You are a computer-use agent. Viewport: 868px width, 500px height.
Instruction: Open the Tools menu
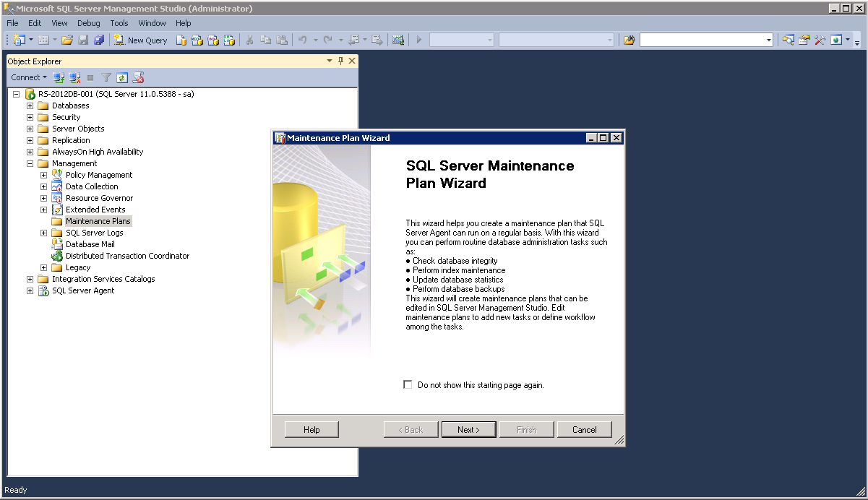click(119, 23)
